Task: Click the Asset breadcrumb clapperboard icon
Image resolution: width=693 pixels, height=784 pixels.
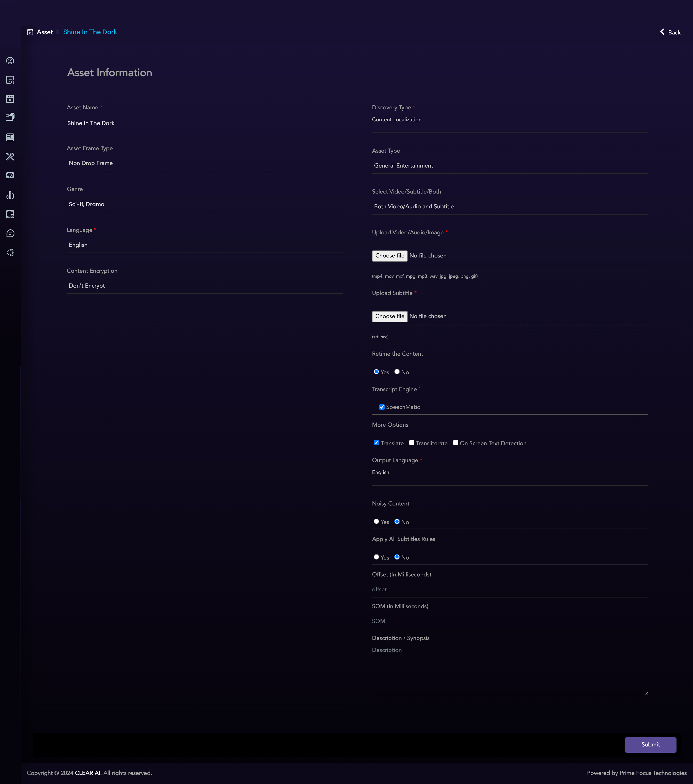Action: [x=30, y=32]
